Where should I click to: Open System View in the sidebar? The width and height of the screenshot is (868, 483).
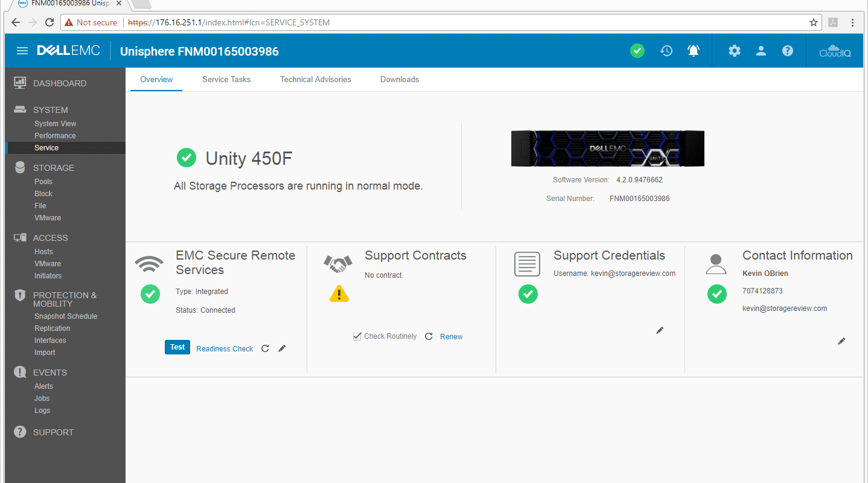tap(55, 124)
